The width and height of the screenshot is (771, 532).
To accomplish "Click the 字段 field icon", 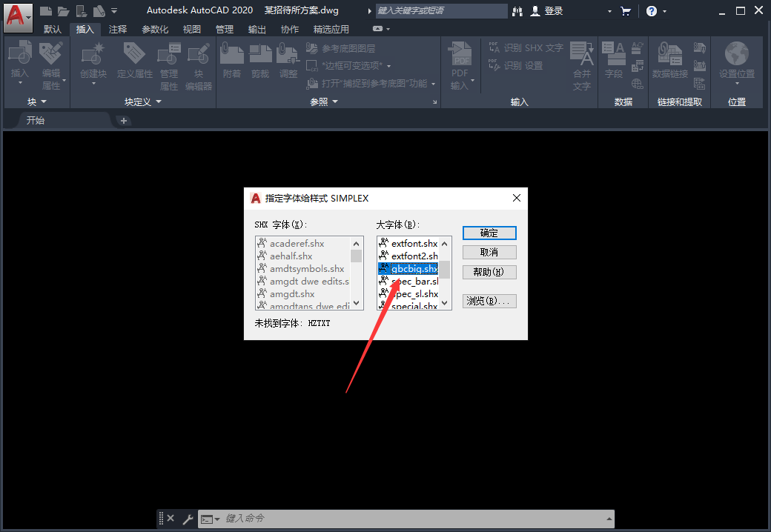I will click(614, 53).
